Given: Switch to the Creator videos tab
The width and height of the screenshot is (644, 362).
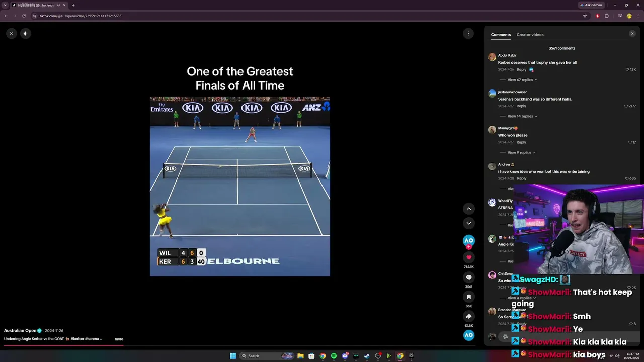Looking at the screenshot, I should tap(530, 35).
